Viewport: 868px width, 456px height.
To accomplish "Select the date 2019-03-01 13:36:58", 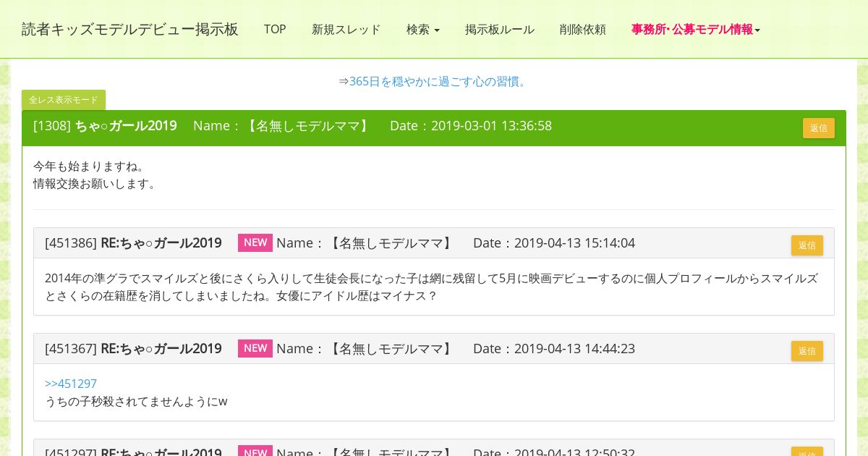I will 491,126.
